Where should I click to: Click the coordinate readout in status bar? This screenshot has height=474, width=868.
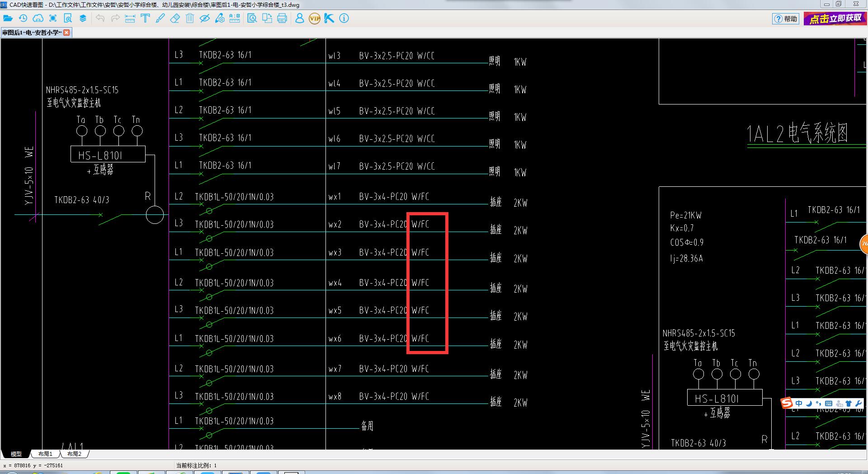click(x=33, y=465)
